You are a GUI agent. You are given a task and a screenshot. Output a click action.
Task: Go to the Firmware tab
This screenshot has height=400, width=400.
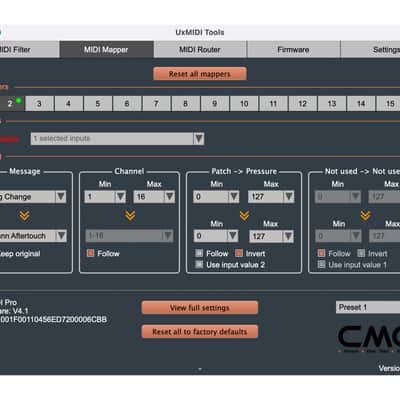(x=293, y=50)
